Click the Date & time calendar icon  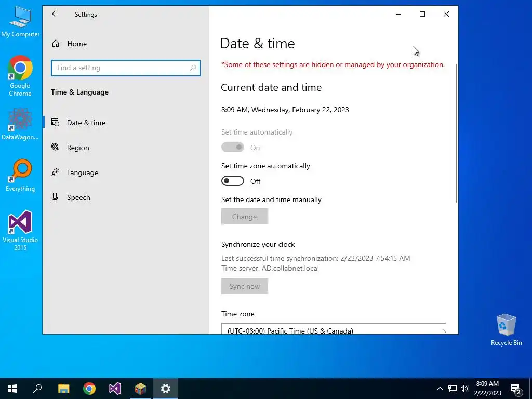55,122
